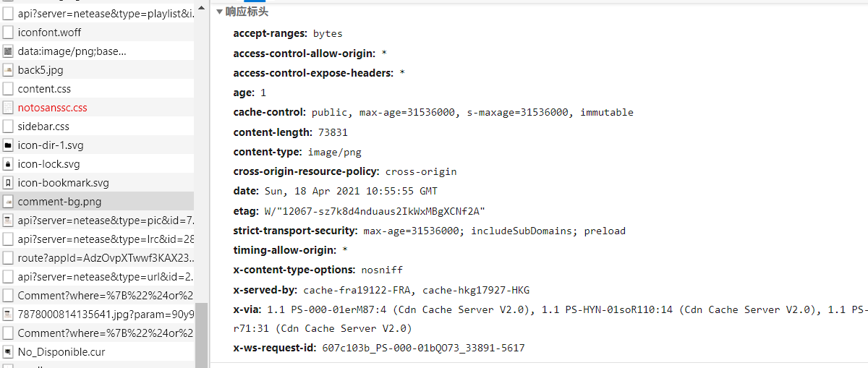Select content.css request

tap(97, 89)
